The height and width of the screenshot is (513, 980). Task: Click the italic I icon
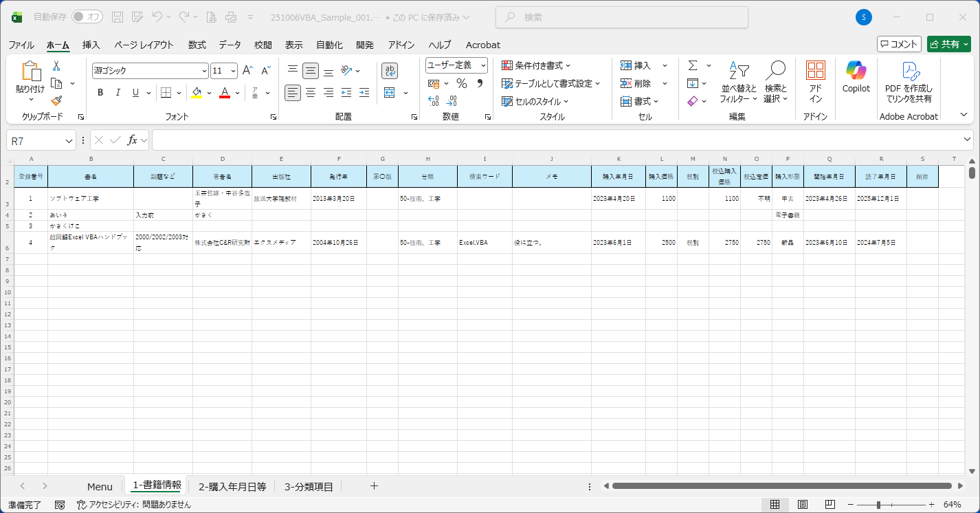118,93
